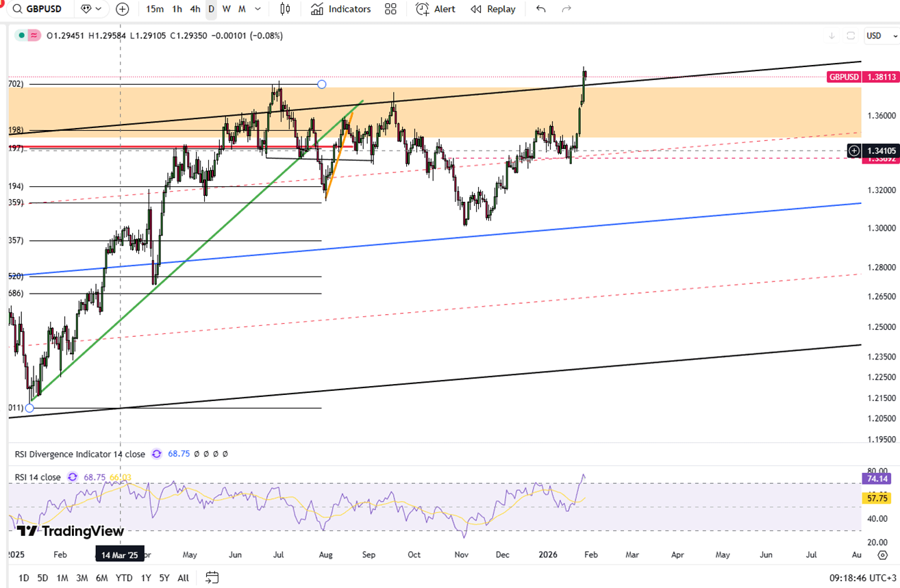This screenshot has width=900, height=588.
Task: Click the plus icon beside the 1.34105 price label
Action: [854, 151]
